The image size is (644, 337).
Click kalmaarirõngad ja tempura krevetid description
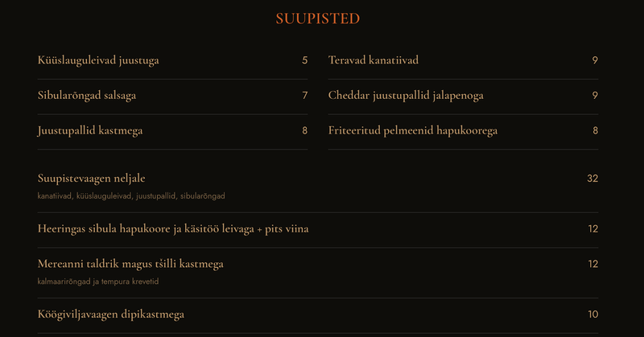pyautogui.click(x=97, y=282)
